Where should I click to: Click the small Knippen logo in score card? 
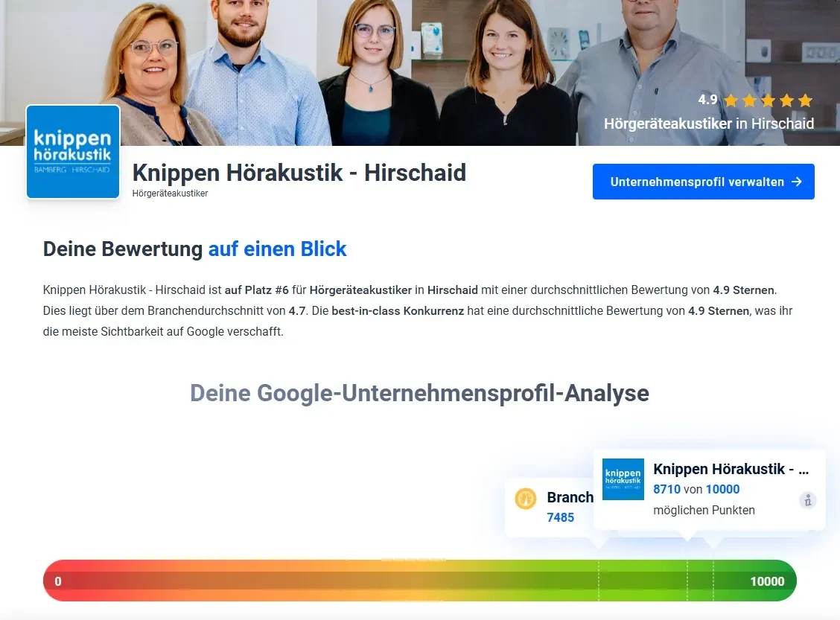pyautogui.click(x=623, y=479)
